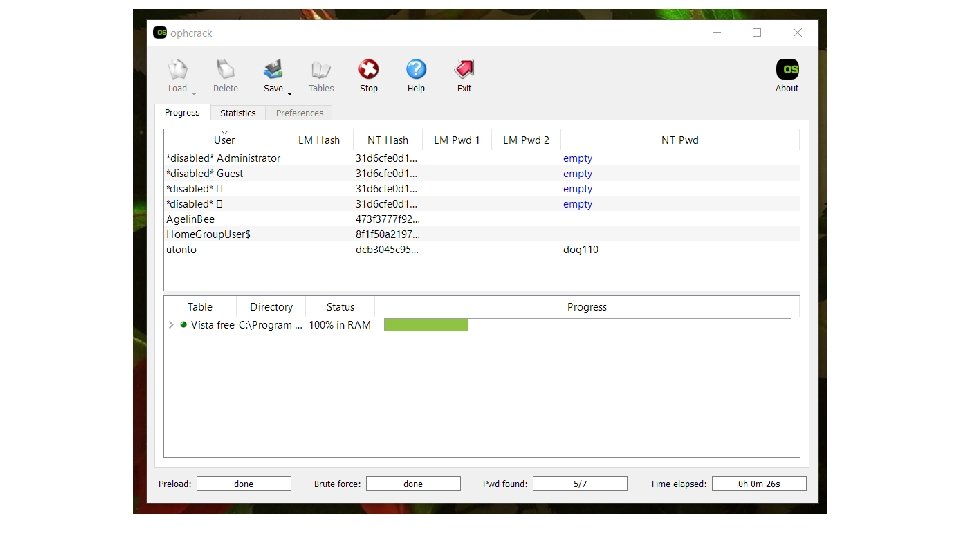Click the ophcrack title bar logo
The width and height of the screenshot is (960, 540).
click(x=160, y=32)
